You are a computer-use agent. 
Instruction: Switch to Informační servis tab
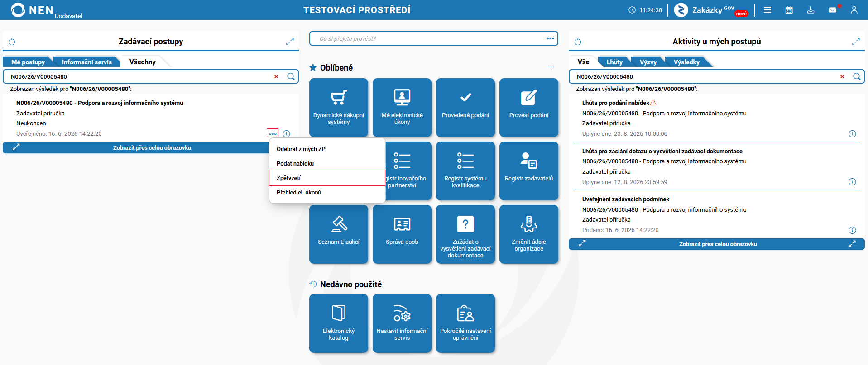pos(87,62)
